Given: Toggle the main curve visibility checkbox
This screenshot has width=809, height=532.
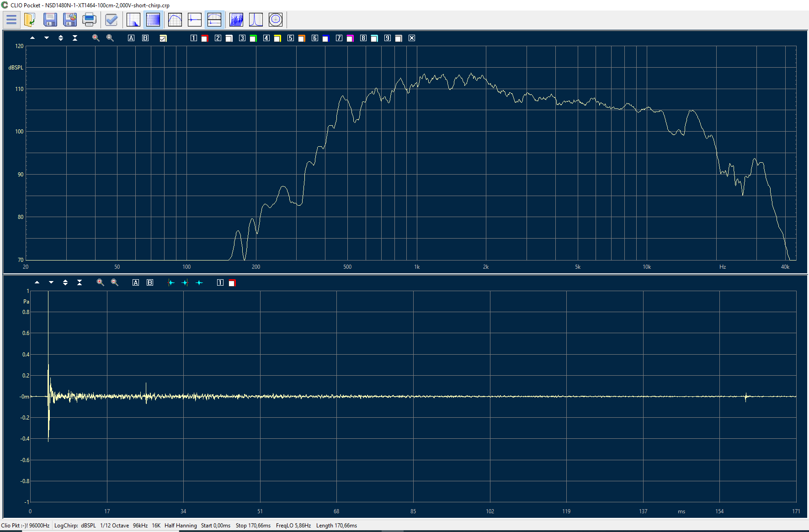Looking at the screenshot, I should (163, 38).
